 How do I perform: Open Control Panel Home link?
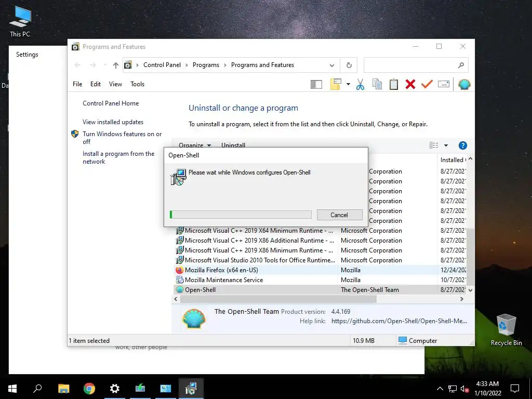111,103
